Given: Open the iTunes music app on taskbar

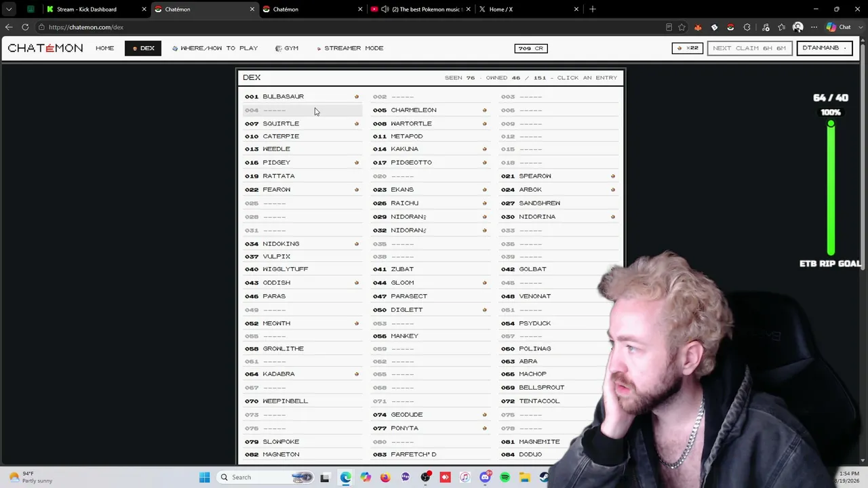Looking at the screenshot, I should pyautogui.click(x=465, y=477).
